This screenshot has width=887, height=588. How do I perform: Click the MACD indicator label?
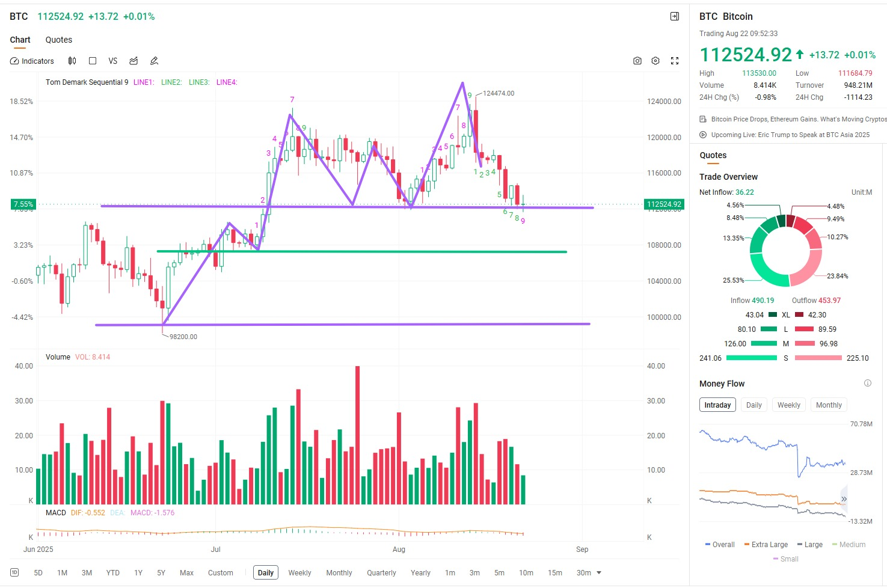56,513
